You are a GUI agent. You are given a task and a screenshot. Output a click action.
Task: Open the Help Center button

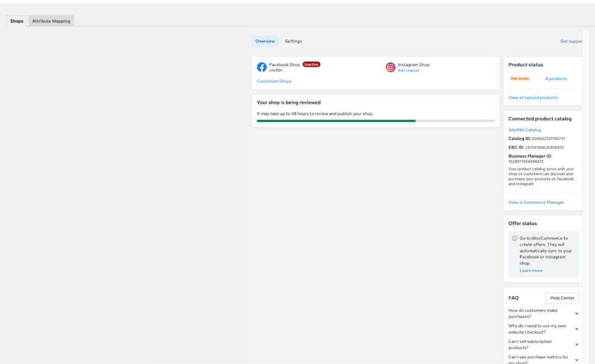562,298
